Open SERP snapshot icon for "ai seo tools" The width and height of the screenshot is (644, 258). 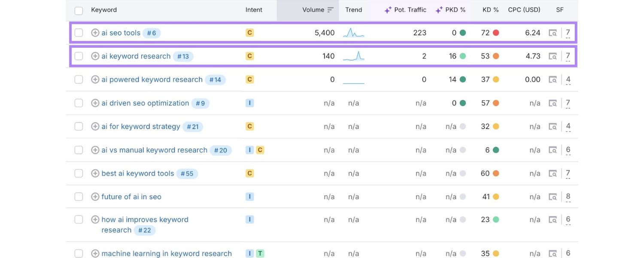(x=553, y=32)
